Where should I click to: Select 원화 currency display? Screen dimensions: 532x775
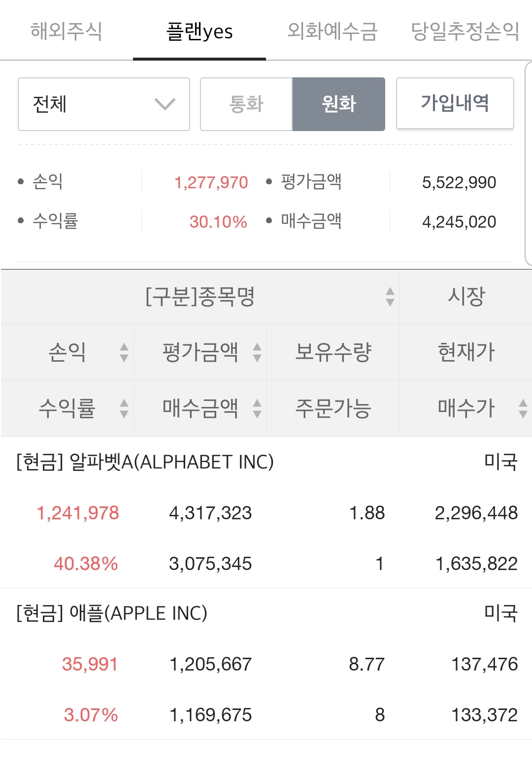[x=339, y=104]
